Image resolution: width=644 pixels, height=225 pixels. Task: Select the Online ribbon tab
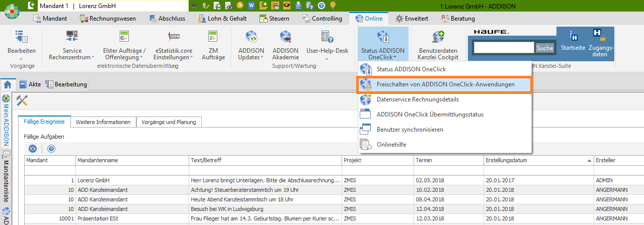(x=369, y=19)
